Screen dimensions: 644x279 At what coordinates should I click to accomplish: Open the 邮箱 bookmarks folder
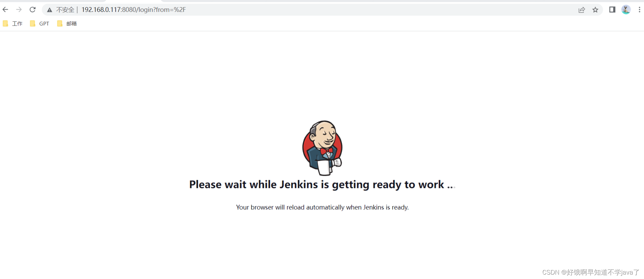point(67,23)
